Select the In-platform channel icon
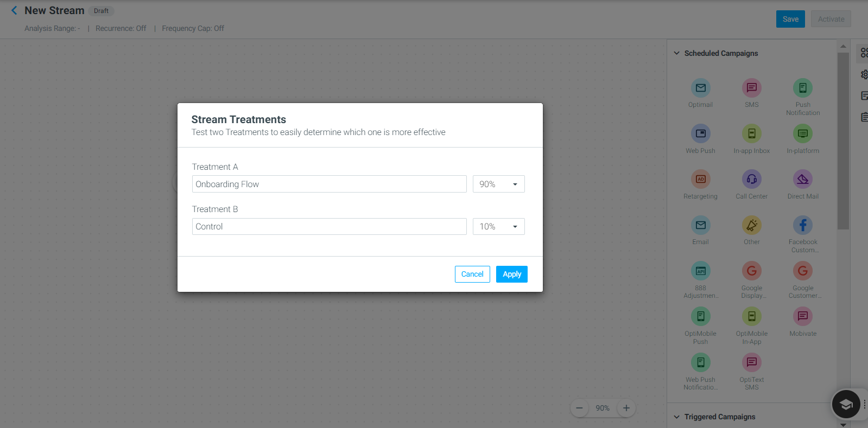 [x=803, y=133]
